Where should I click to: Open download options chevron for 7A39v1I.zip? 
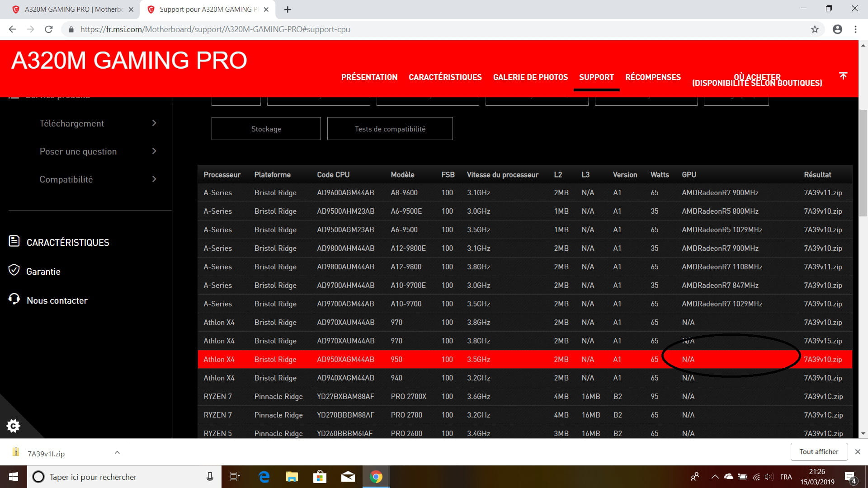(117, 452)
